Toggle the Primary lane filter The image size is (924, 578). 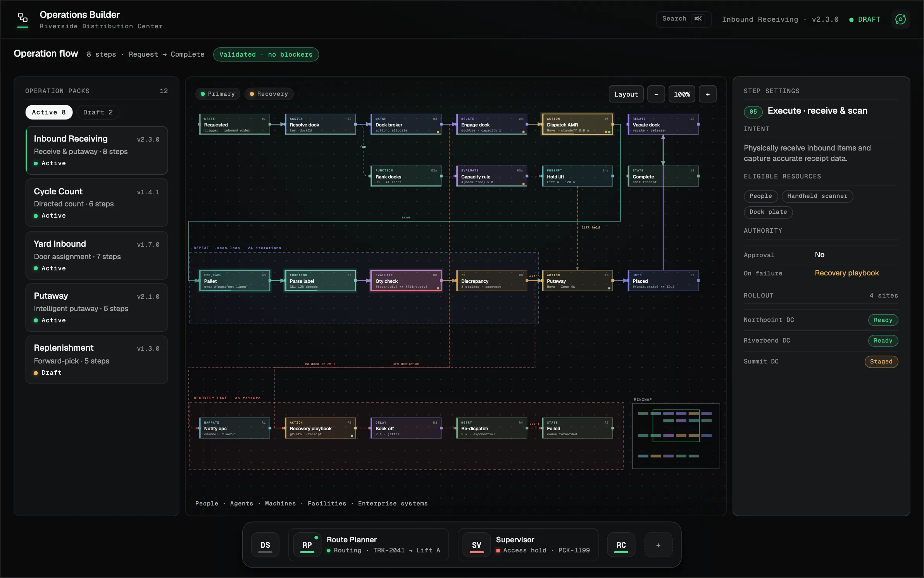click(x=217, y=94)
